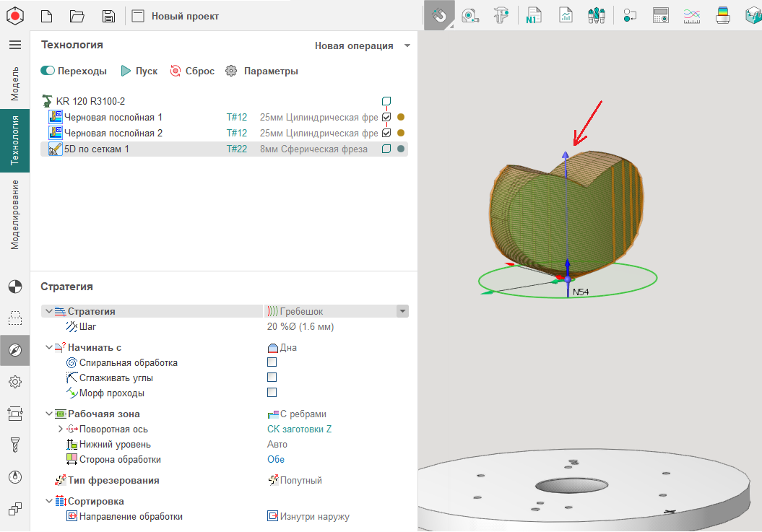This screenshot has width=762, height=532.
Task: Open the tape measure tool
Action: (469, 15)
